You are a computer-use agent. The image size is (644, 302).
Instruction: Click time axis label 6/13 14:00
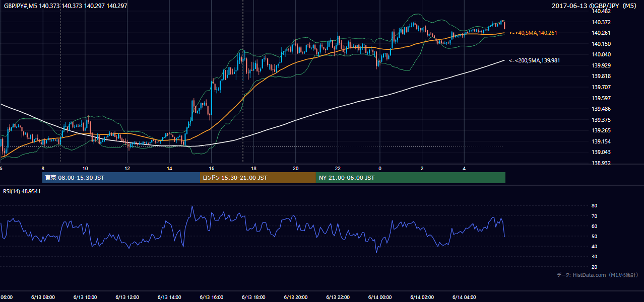point(169,297)
